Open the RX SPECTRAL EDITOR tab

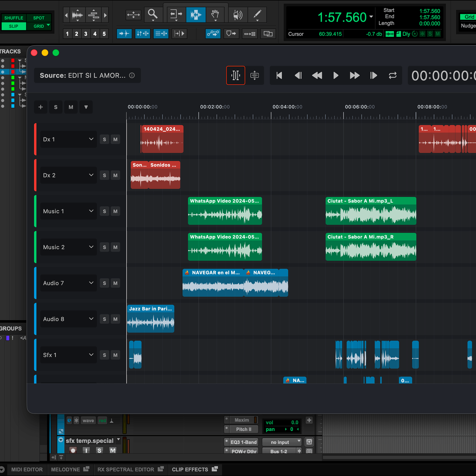[126, 469]
